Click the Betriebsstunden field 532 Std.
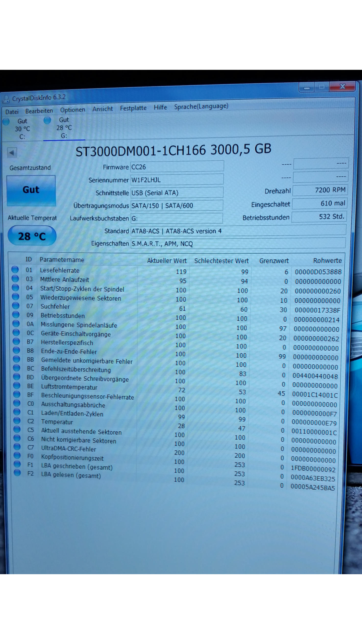Image resolution: width=362 pixels, height=644 pixels. click(319, 217)
